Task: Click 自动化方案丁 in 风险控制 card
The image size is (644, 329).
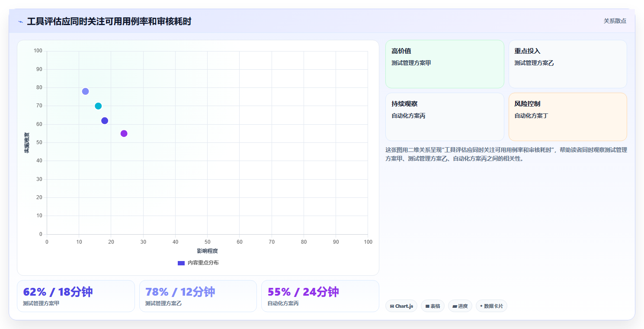Action: (531, 116)
